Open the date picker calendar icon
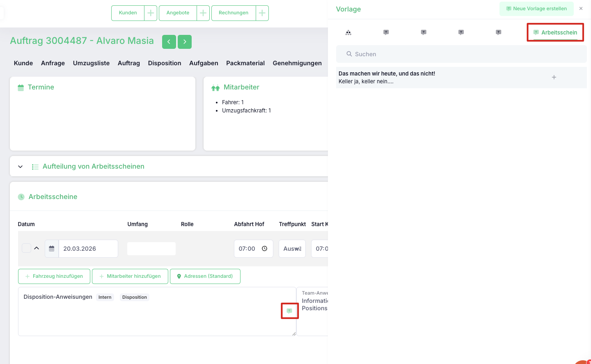The height and width of the screenshot is (364, 591). 52,249
